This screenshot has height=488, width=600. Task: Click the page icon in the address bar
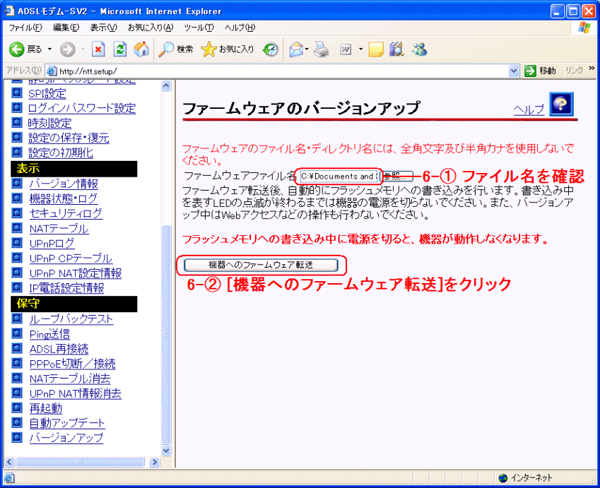51,71
